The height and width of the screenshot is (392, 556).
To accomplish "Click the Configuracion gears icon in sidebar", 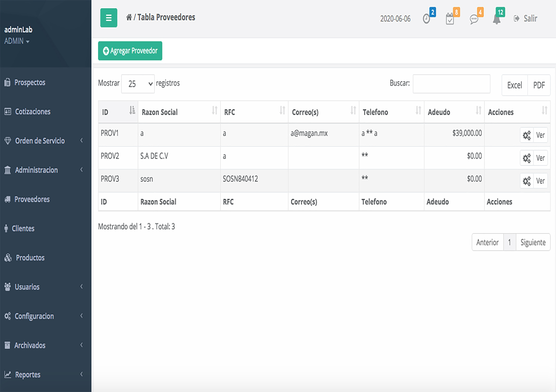I will tap(8, 316).
